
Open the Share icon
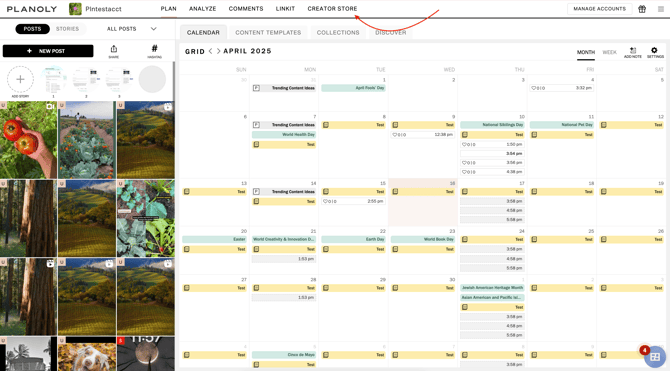pos(114,51)
